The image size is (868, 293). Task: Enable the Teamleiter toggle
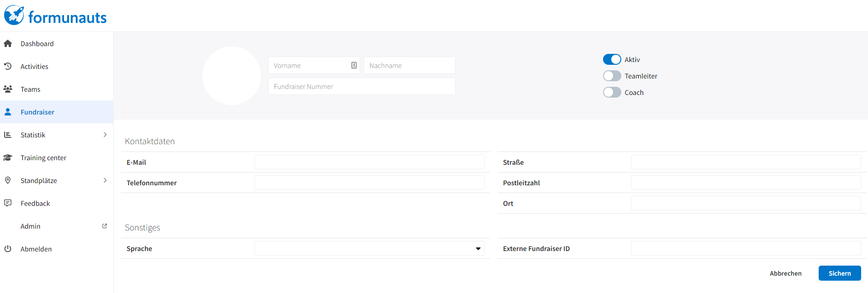click(612, 76)
